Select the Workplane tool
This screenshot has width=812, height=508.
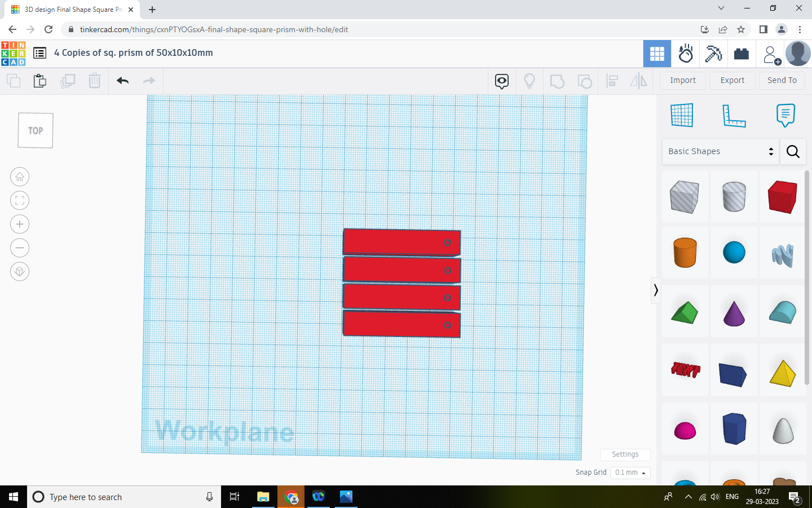tap(682, 115)
